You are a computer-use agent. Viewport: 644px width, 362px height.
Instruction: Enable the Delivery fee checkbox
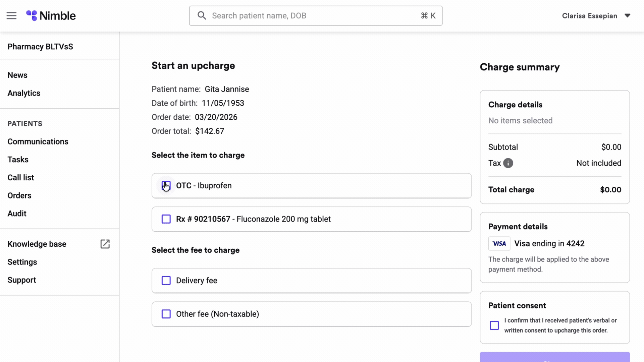[166, 281]
